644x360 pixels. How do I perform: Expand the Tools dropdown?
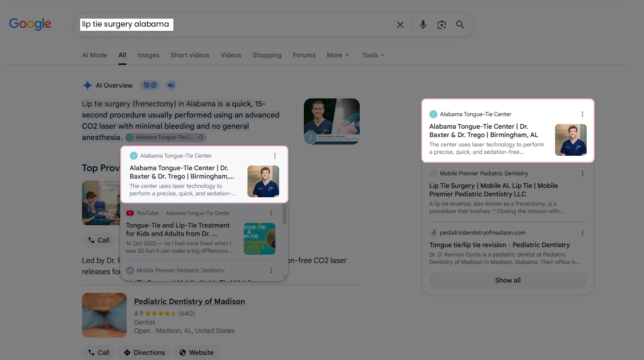tap(373, 55)
